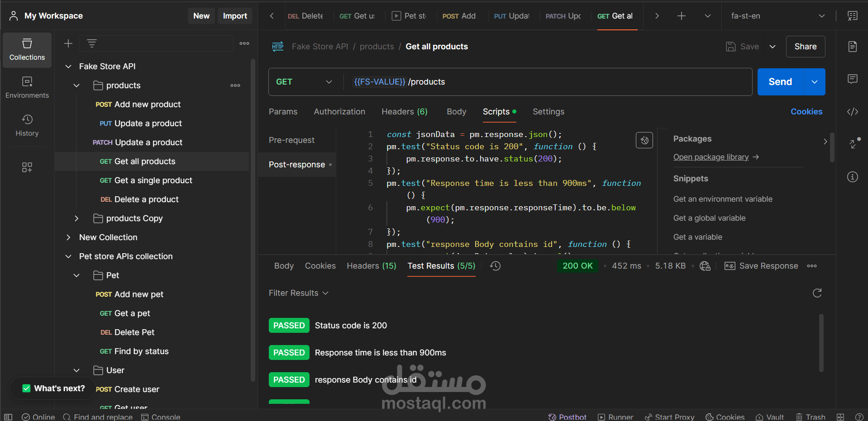Open the fa-st-en environment dropdown
This screenshot has width=868, height=421.
pyautogui.click(x=777, y=16)
